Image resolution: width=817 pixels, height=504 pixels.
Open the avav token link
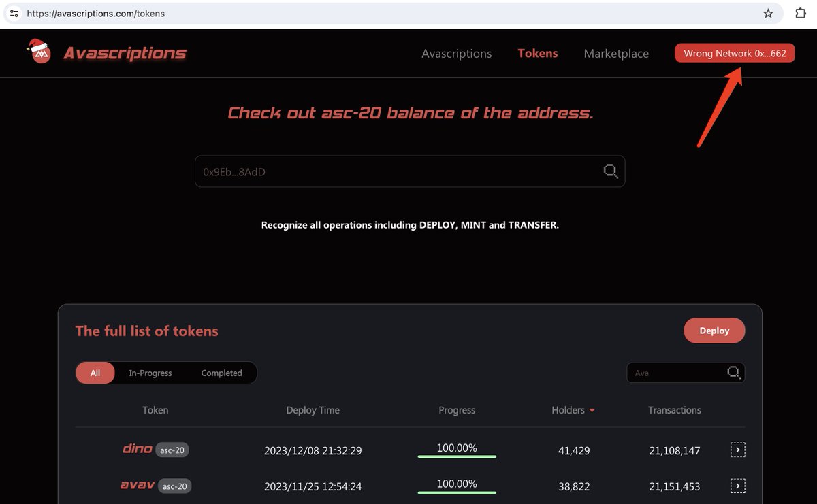(138, 485)
